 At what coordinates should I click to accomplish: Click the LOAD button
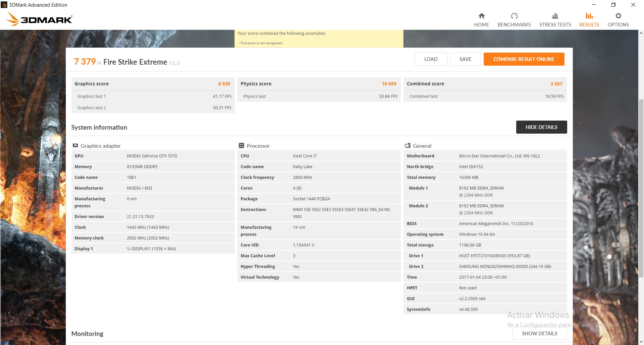pos(431,59)
